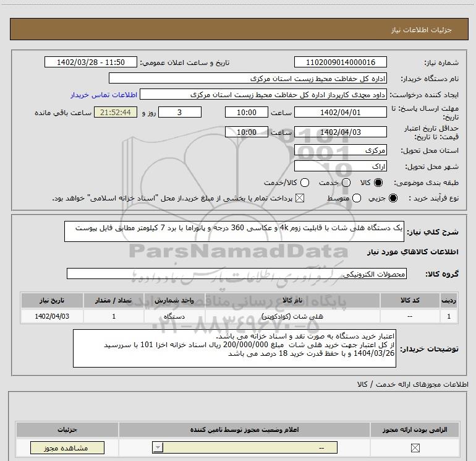Click the اطلاعات کالاهای مورد نیاز heading
Viewport: 476px width, 461px height.
412,252
